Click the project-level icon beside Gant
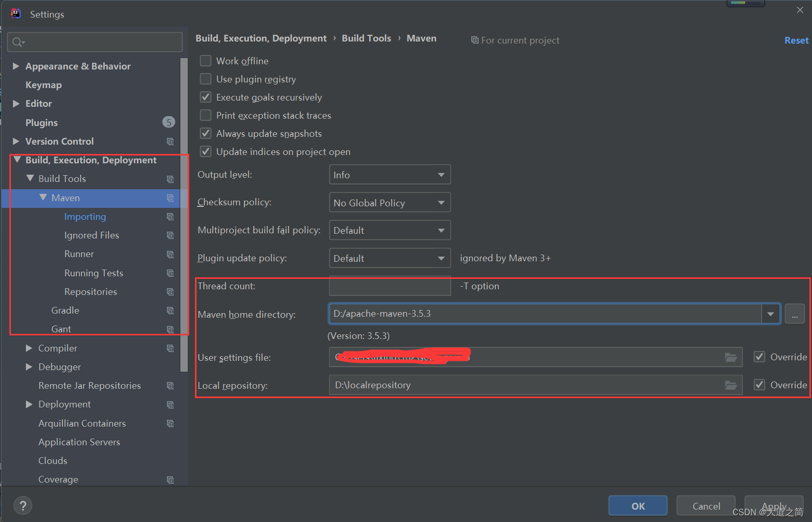This screenshot has height=522, width=812. [170, 329]
